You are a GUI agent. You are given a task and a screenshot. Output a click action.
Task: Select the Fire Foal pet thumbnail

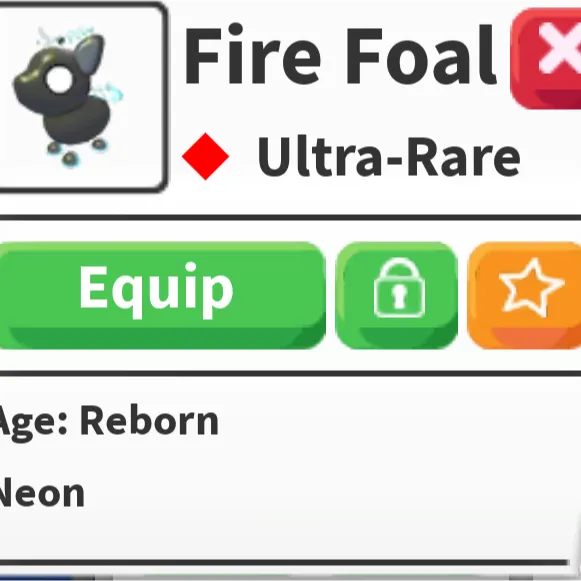coord(82,97)
